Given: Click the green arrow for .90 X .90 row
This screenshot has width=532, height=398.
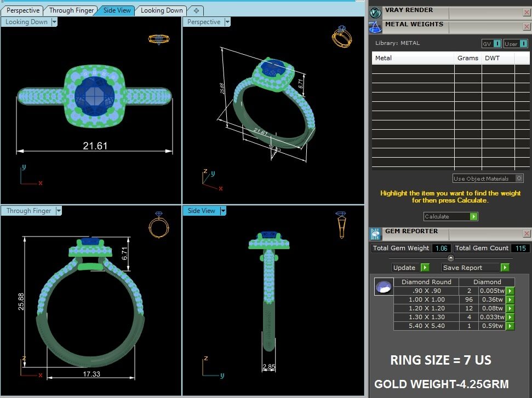Looking at the screenshot, I should (510, 291).
